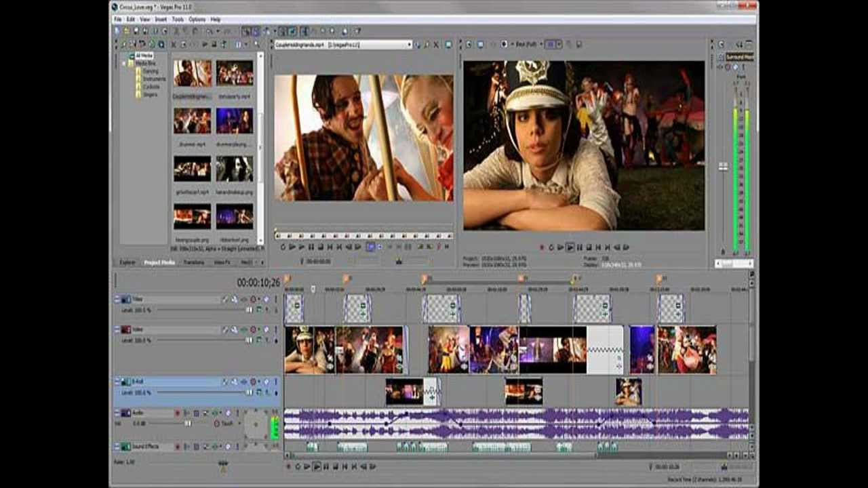This screenshot has height=488, width=868.
Task: Click Record in the timeline transport bar
Action: [288, 466]
